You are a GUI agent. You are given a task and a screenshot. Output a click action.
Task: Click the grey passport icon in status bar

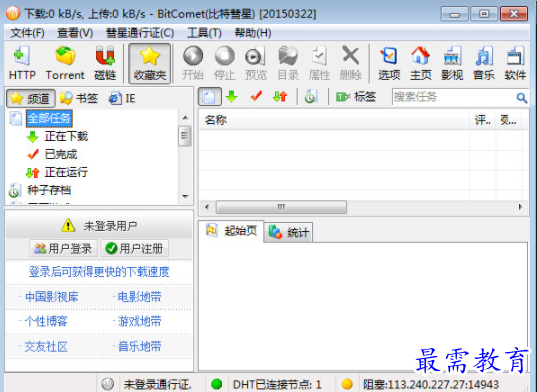(x=108, y=384)
